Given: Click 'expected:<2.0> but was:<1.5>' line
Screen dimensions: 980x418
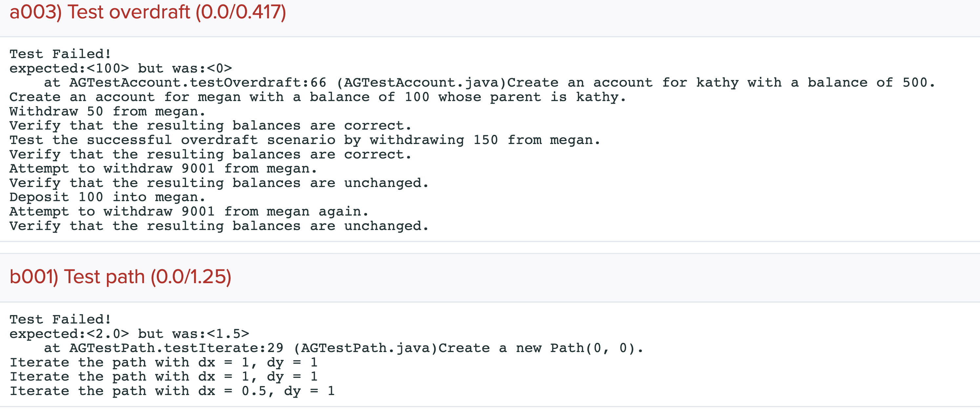Looking at the screenshot, I should [129, 334].
